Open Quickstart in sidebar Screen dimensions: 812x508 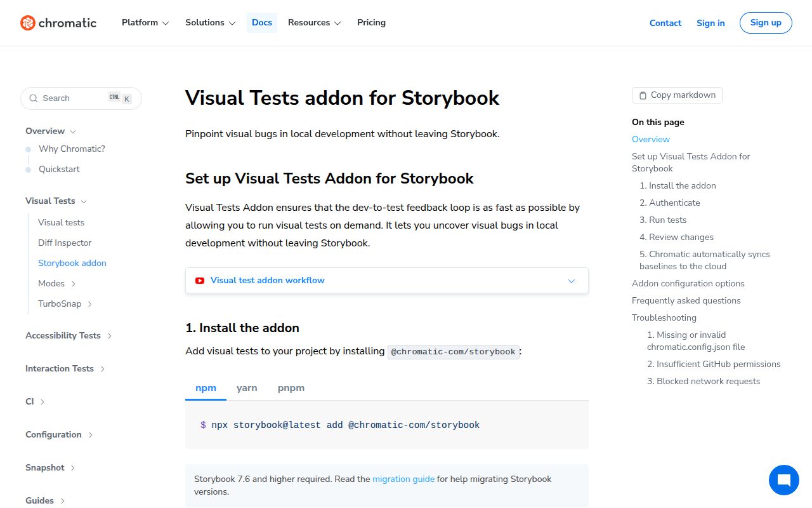coord(59,169)
